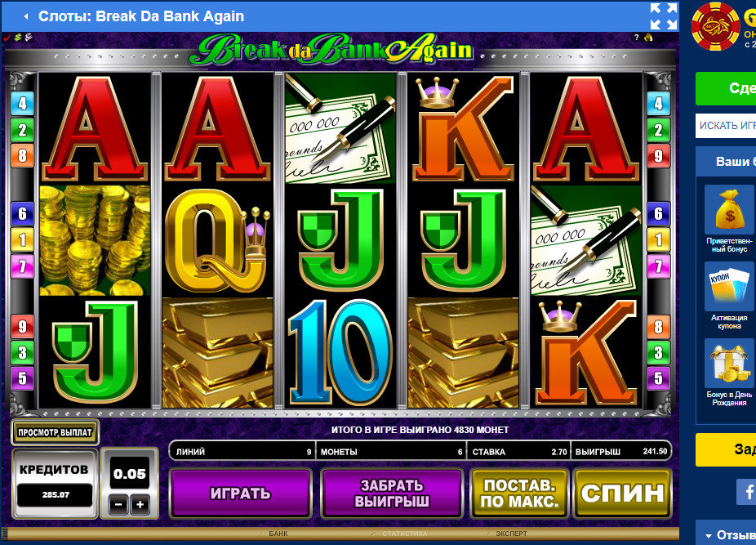Select payline 9 marker on left side

pyautogui.click(x=22, y=327)
